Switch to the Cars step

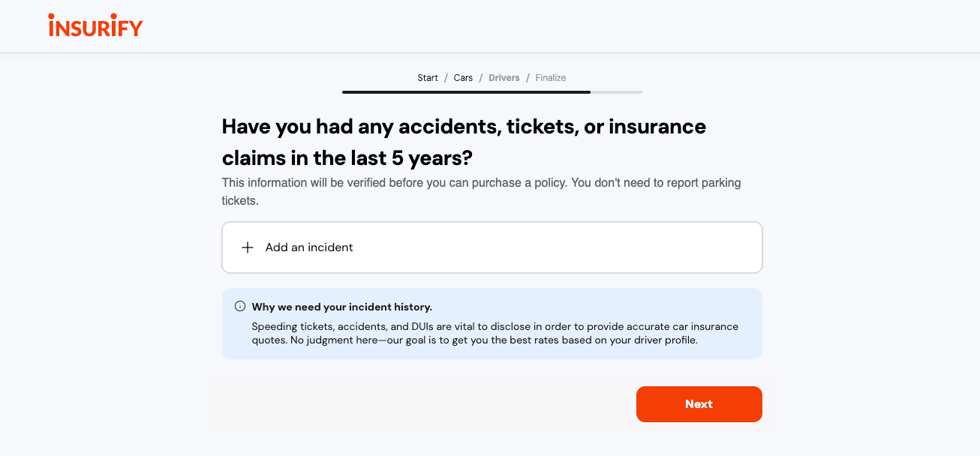click(463, 77)
